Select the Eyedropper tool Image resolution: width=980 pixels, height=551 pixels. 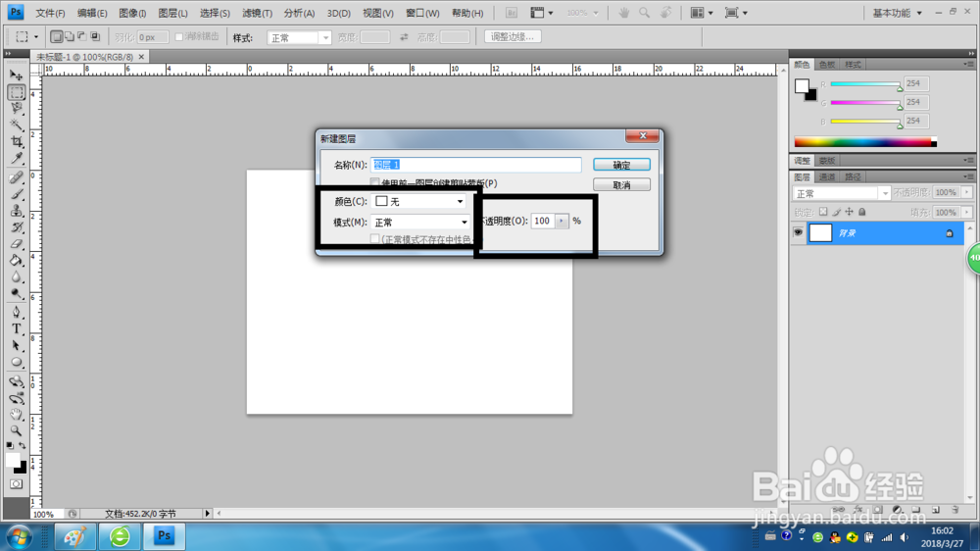[17, 158]
